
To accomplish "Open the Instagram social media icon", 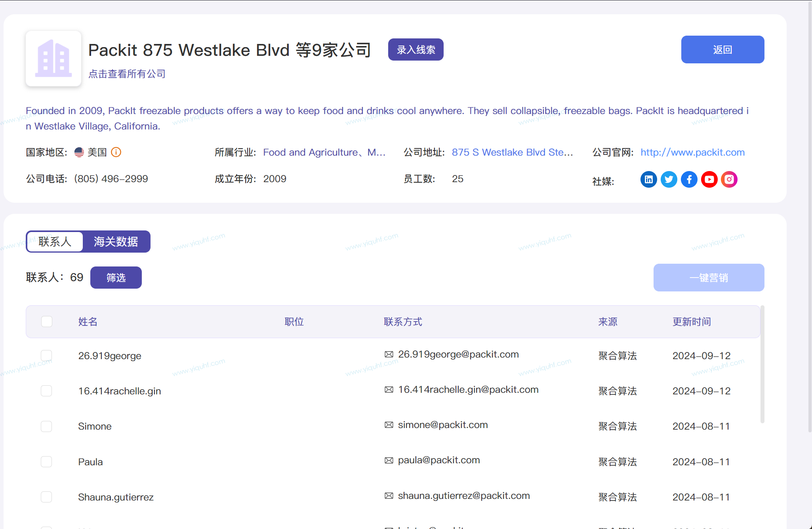I will click(729, 179).
